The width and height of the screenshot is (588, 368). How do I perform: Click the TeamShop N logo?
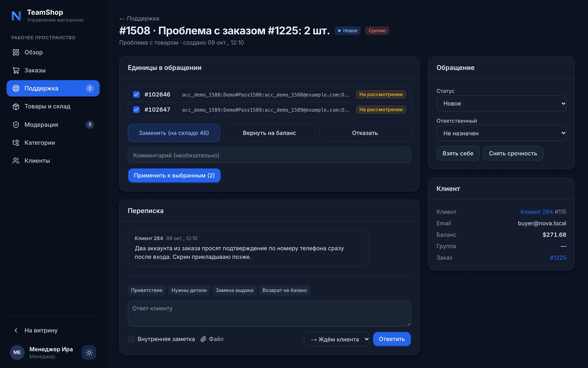(x=16, y=16)
